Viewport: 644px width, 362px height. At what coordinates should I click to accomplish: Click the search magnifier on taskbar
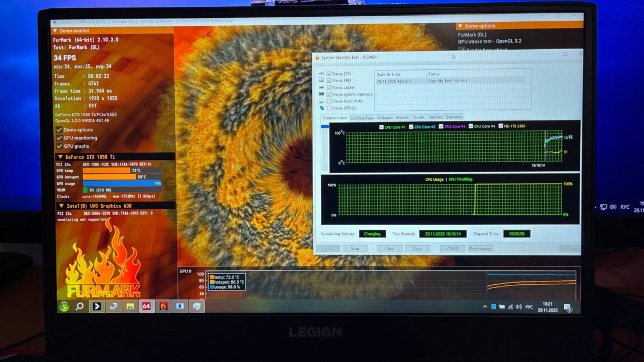pyautogui.click(x=80, y=306)
